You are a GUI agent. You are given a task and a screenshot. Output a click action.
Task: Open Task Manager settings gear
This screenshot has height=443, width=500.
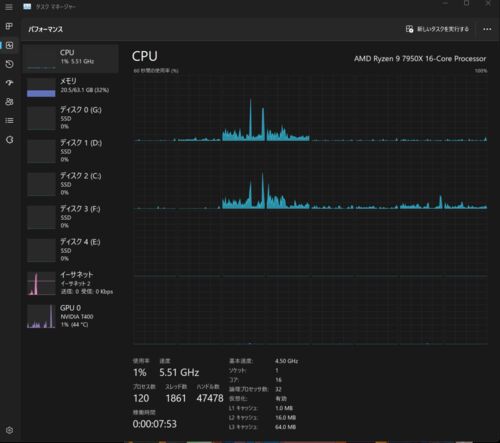pyautogui.click(x=9, y=430)
